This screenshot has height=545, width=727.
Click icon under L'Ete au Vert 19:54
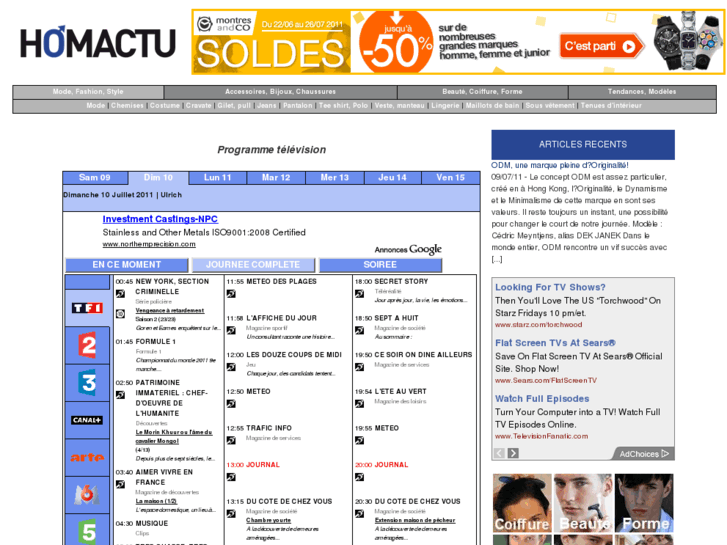[360, 404]
